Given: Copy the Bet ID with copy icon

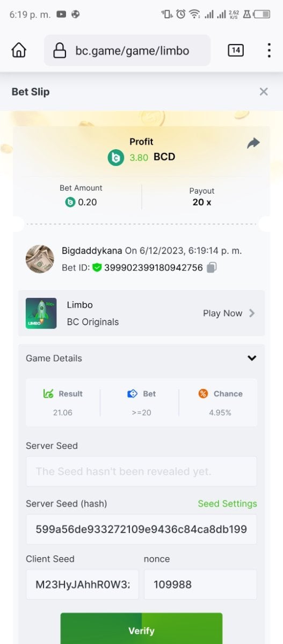Looking at the screenshot, I should tap(212, 267).
